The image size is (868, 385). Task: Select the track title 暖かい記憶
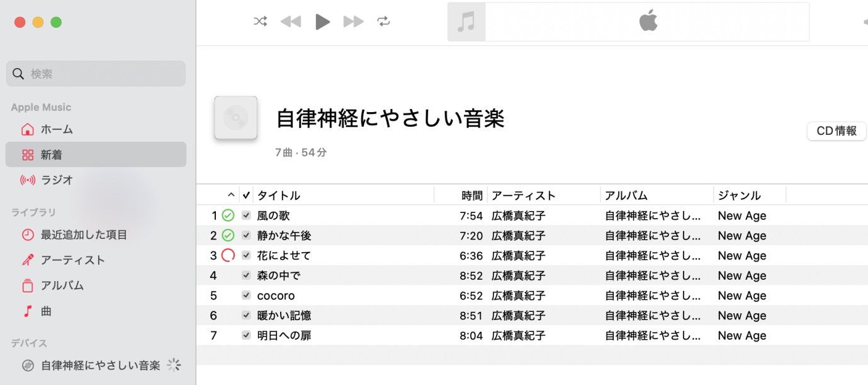click(x=284, y=315)
